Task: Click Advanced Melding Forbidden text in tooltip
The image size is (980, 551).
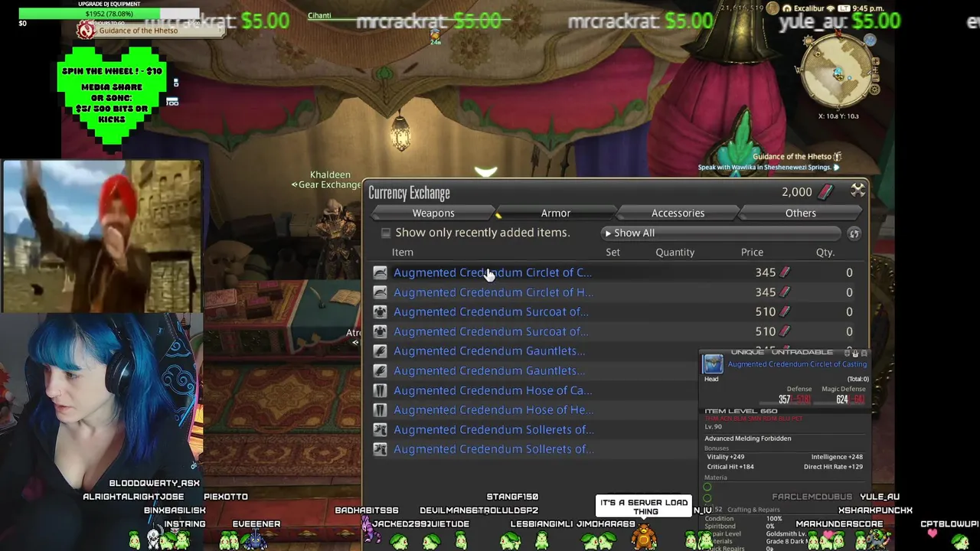Action: 748,439
